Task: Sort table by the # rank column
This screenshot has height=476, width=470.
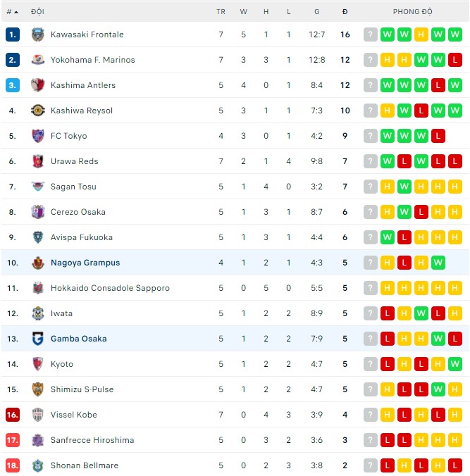Action: (12, 12)
